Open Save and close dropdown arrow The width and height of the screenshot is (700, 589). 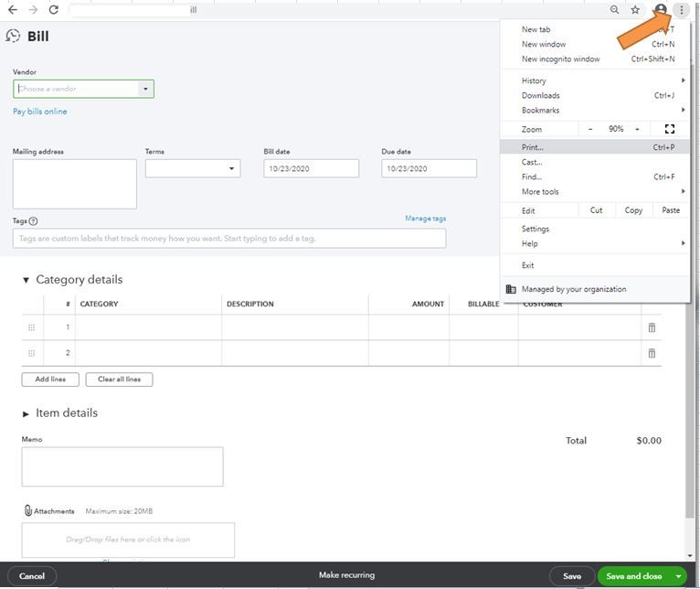678,576
